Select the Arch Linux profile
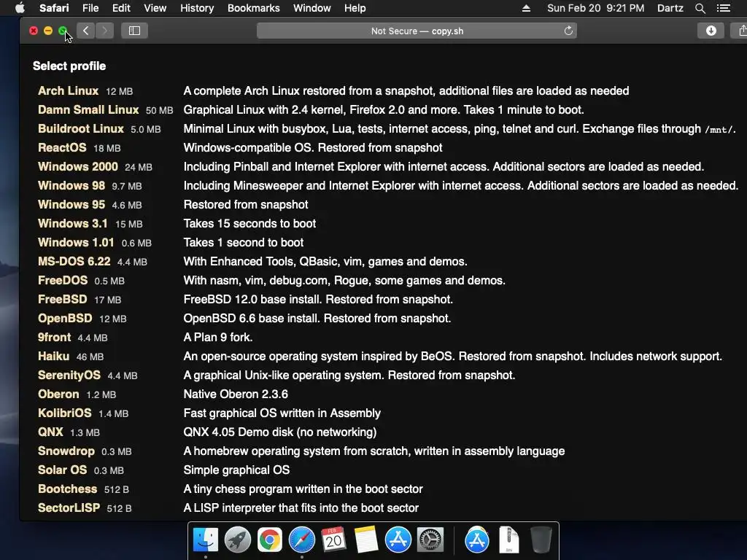 68,90
